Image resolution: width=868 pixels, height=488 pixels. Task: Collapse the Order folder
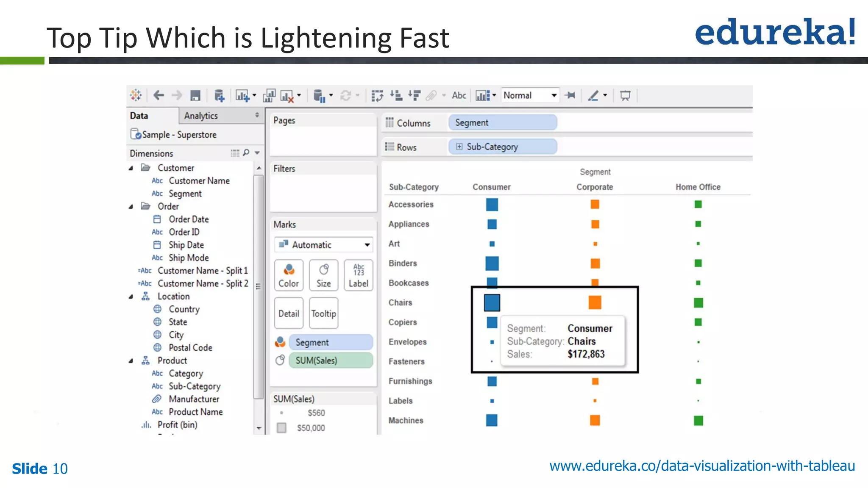click(x=131, y=207)
